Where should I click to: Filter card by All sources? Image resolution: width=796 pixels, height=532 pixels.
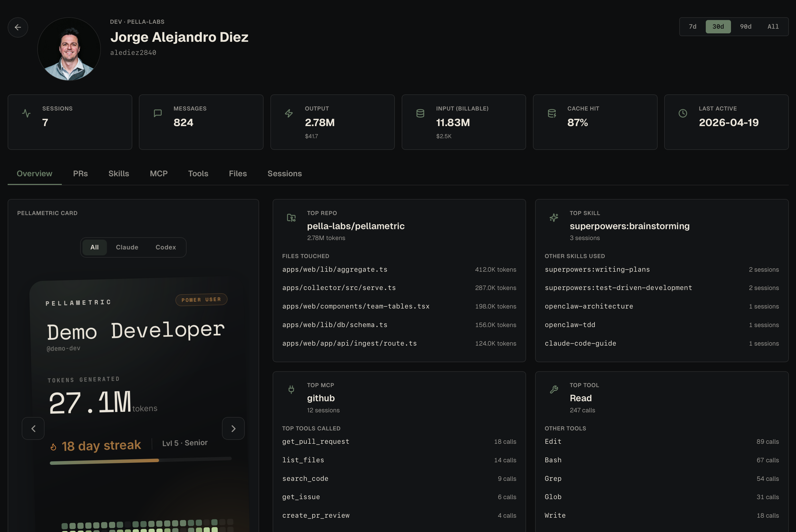click(x=95, y=247)
